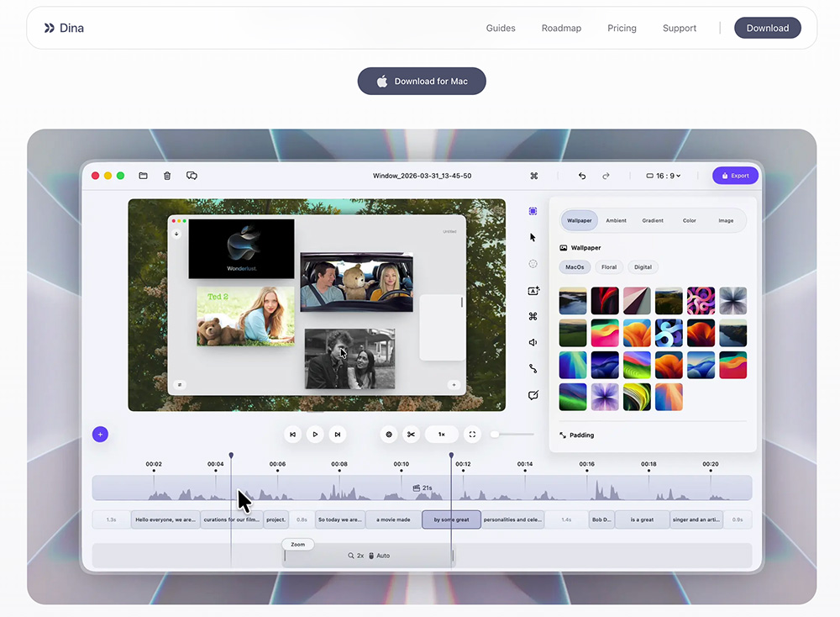Open the Pricing link
This screenshot has height=617, width=840.
click(x=622, y=28)
